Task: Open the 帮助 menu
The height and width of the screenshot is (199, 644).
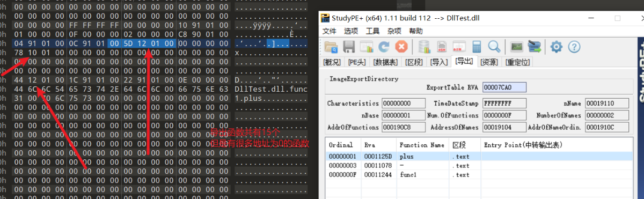Action: point(416,31)
